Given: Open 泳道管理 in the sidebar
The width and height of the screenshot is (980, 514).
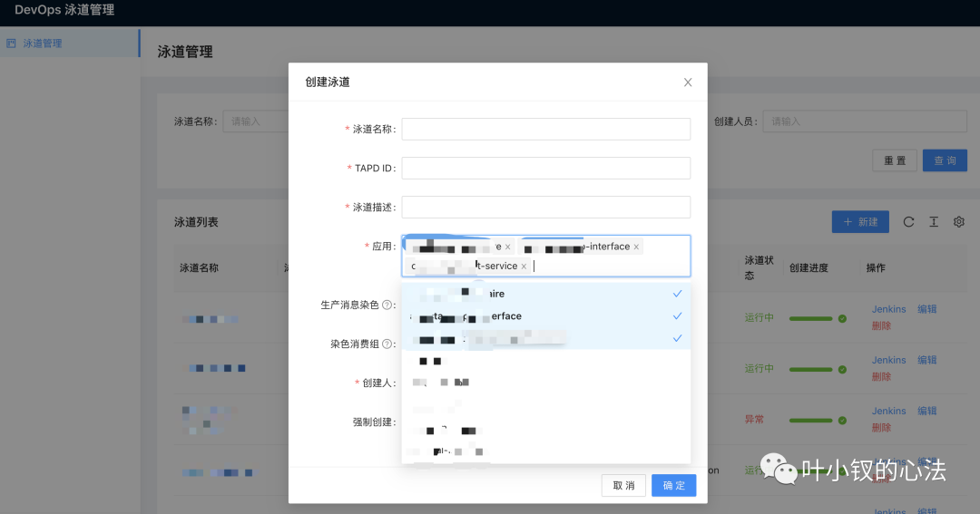Looking at the screenshot, I should (x=69, y=44).
